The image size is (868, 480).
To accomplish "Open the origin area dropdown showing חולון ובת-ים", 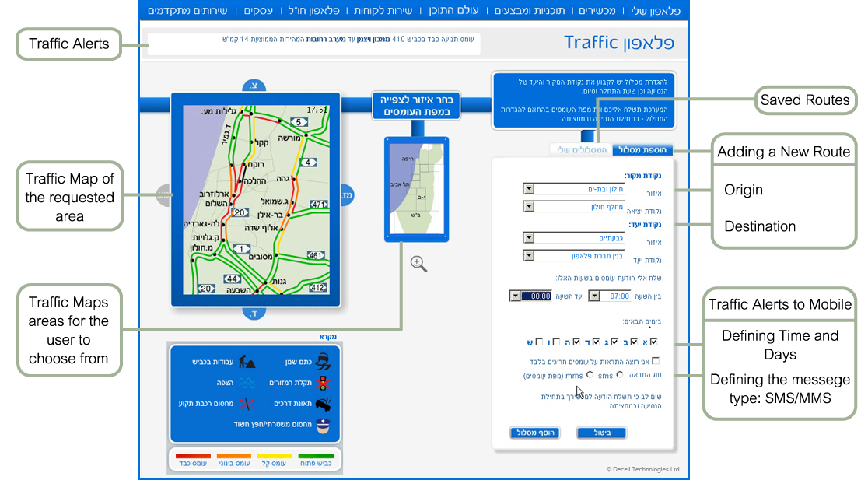I will 529,188.
